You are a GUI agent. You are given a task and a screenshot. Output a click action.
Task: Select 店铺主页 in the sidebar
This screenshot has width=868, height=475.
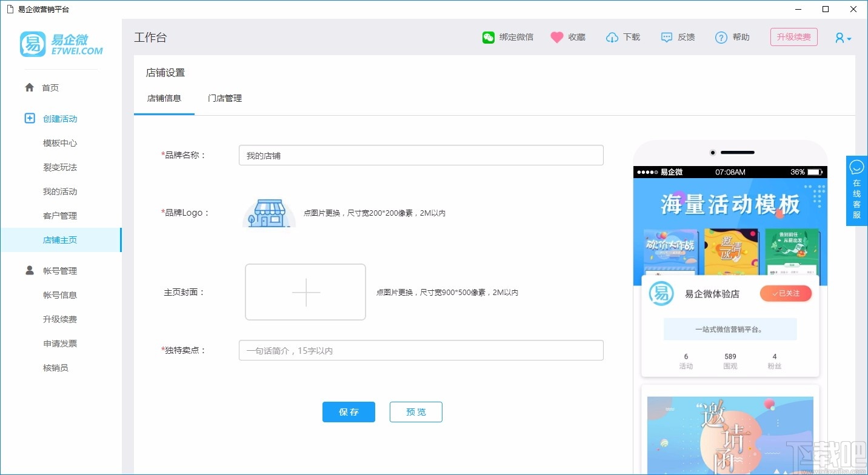point(60,240)
